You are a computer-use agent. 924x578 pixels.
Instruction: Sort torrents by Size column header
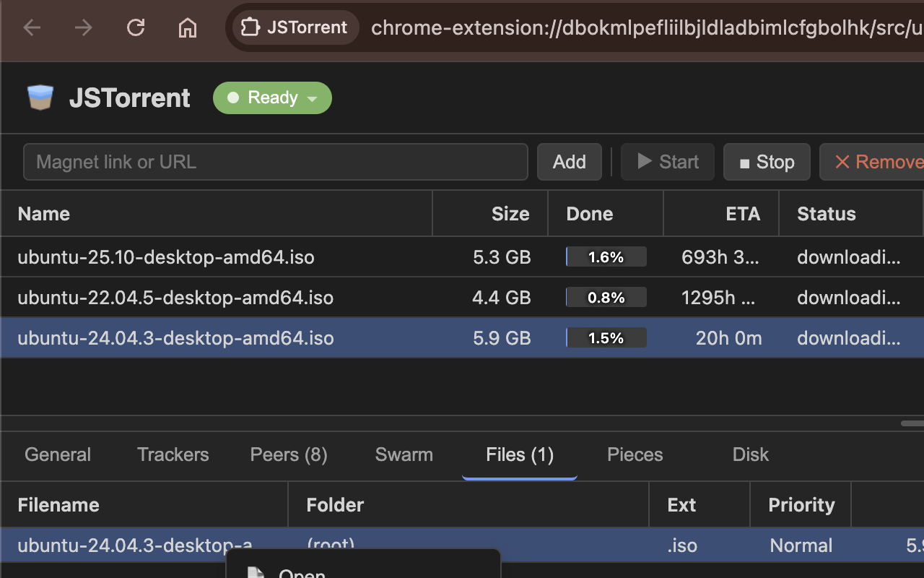tap(510, 214)
